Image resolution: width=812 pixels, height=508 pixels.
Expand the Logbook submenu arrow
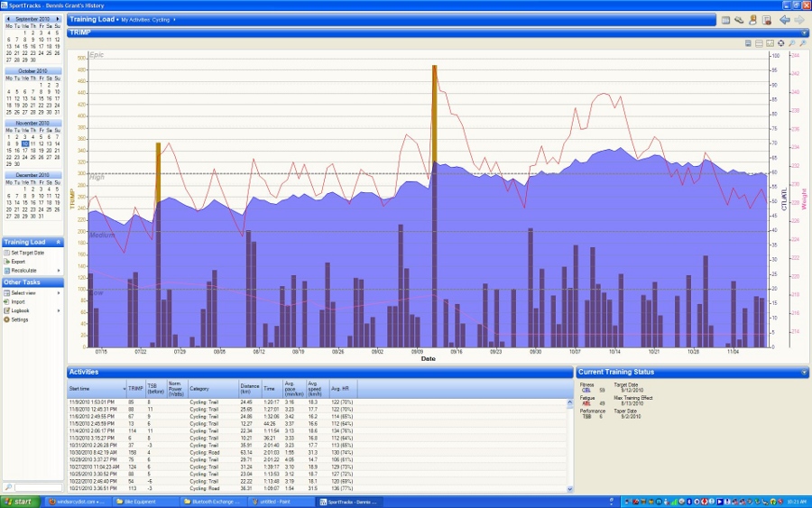point(59,310)
